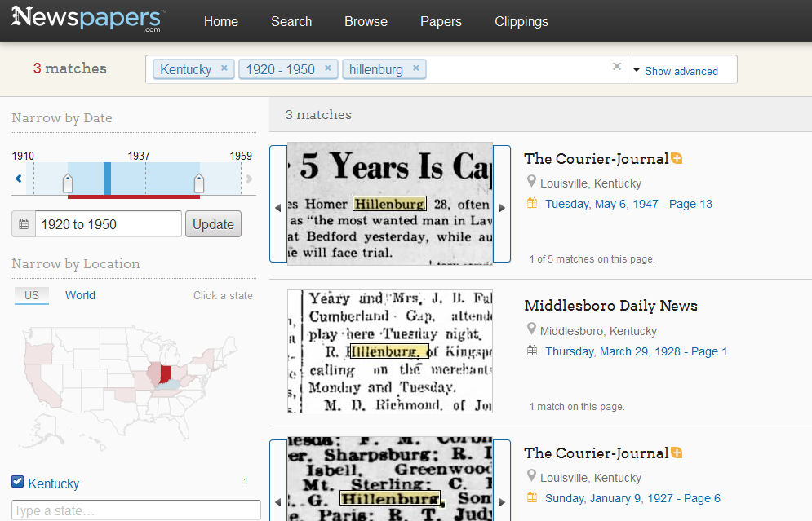Viewport: 812px width, 521px height.
Task: Open the Clippings menu item
Action: pos(521,22)
